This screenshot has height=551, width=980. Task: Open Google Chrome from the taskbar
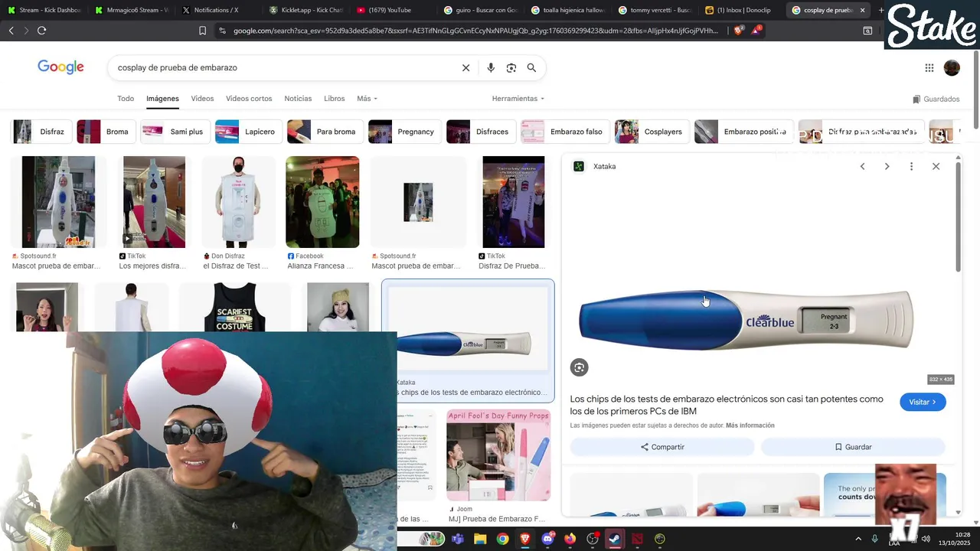[502, 539]
